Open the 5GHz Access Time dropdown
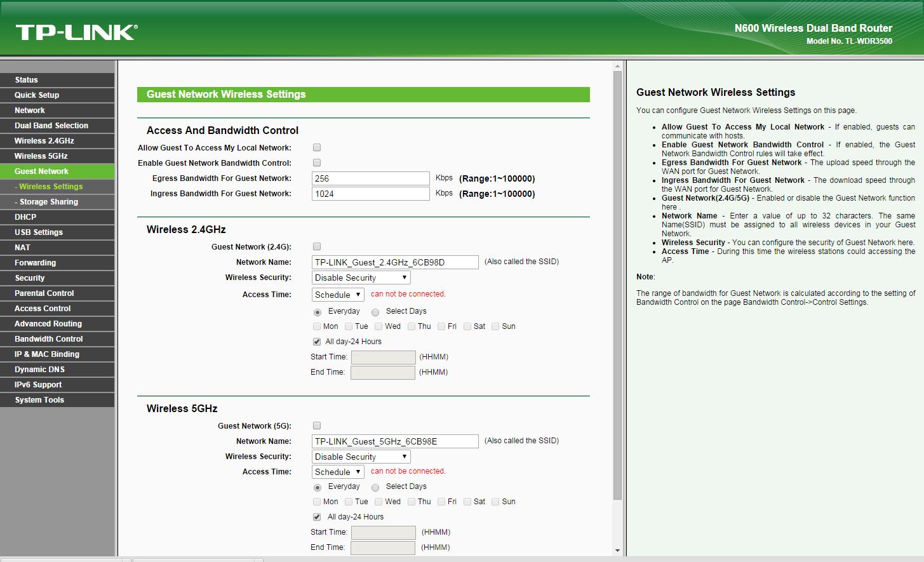This screenshot has height=562, width=924. point(338,472)
